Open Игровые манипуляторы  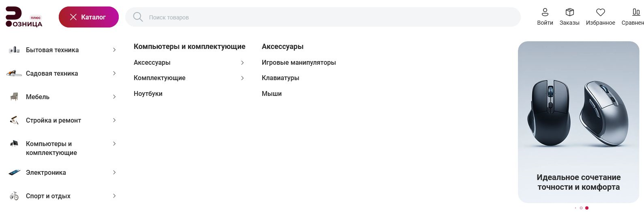click(x=299, y=63)
